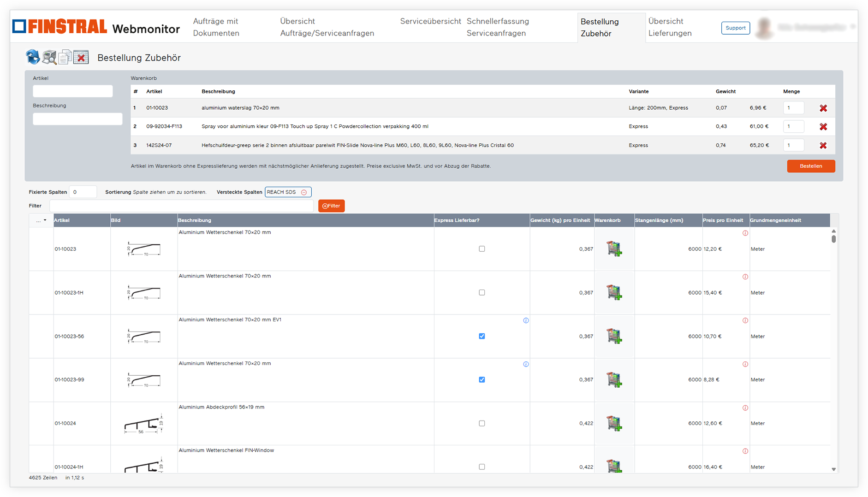
Task: Edit Menge field for article 09-92034-F113
Action: pos(793,126)
